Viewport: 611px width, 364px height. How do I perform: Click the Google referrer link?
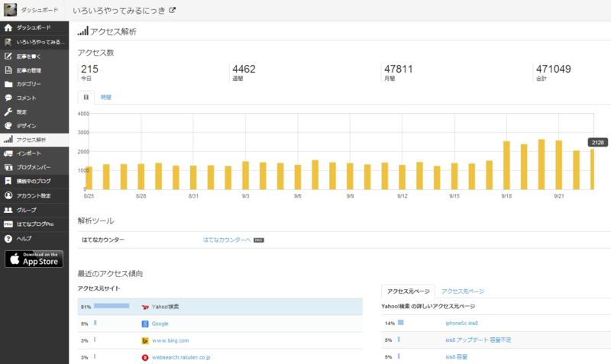160,324
